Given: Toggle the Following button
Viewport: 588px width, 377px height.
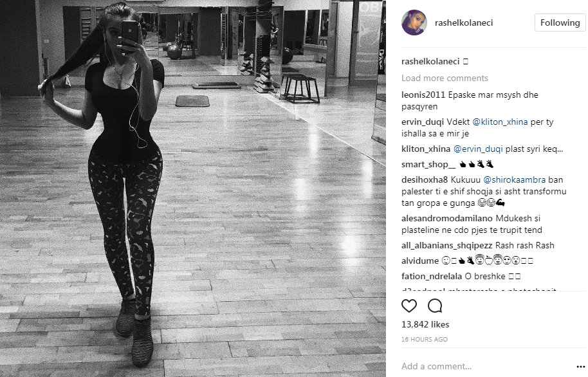Looking at the screenshot, I should coord(560,23).
